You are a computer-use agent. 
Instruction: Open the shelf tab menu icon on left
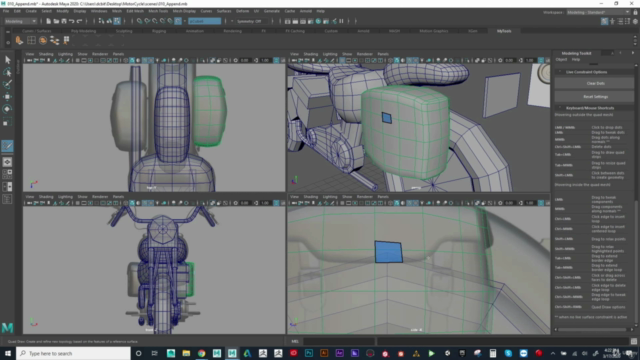coord(8,32)
